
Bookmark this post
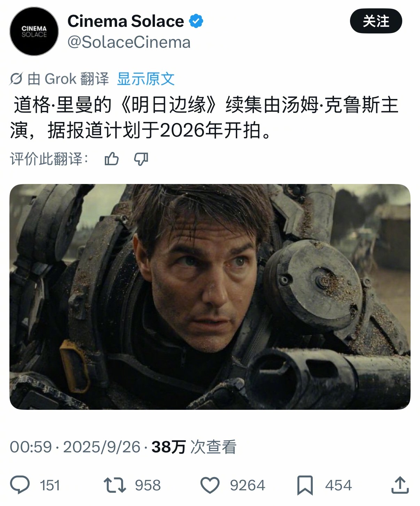coord(305,485)
